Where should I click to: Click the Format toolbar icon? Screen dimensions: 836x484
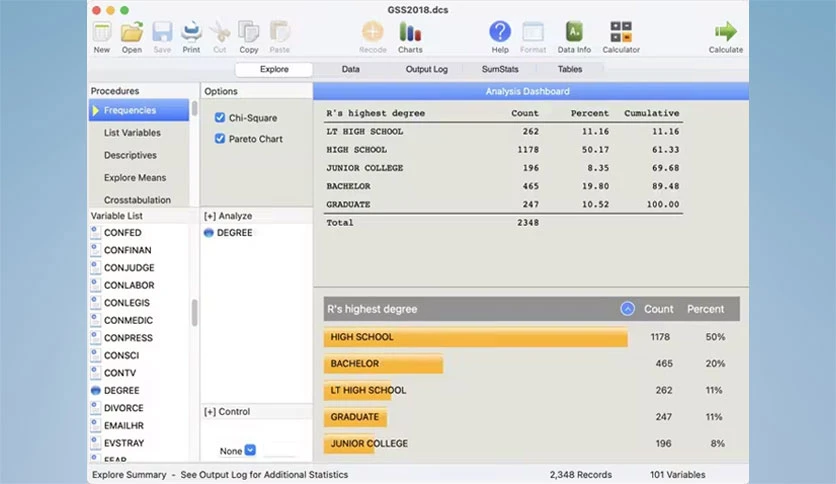533,32
